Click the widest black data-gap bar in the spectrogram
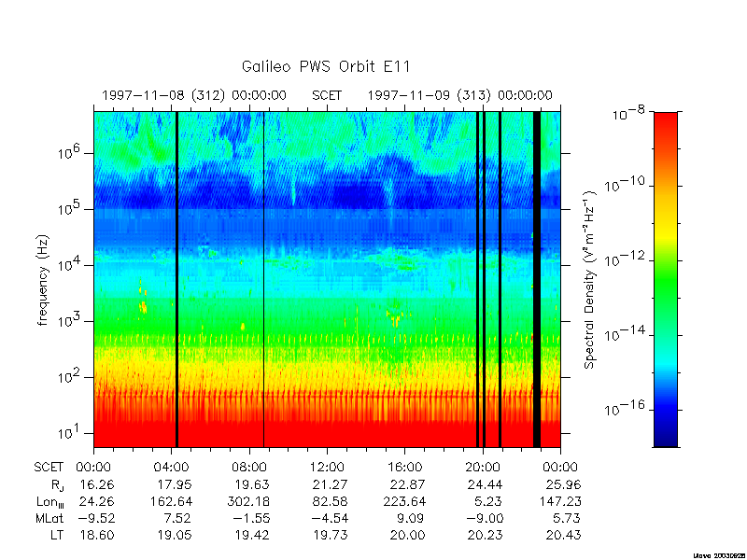The height and width of the screenshot is (560, 747). click(x=537, y=279)
